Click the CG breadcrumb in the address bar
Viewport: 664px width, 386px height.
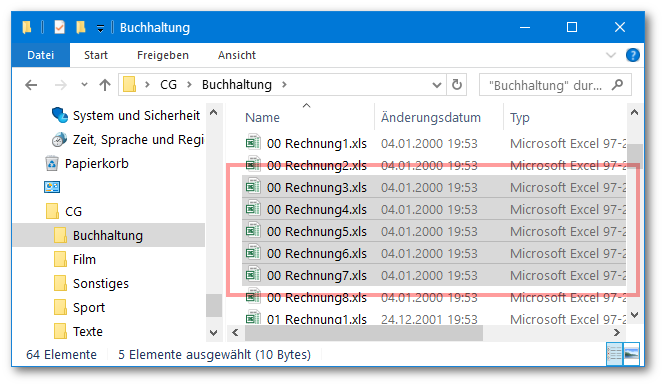click(x=168, y=85)
